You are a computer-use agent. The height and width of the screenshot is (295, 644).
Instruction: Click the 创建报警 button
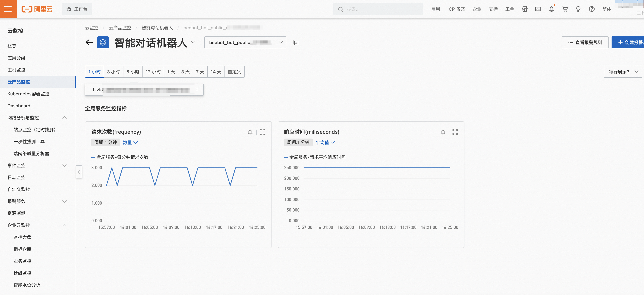(628, 42)
